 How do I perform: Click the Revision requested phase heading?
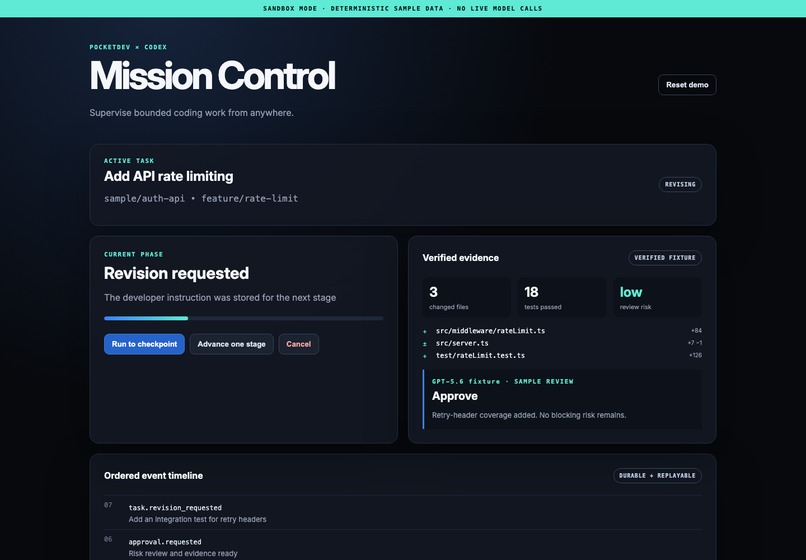coord(176,273)
